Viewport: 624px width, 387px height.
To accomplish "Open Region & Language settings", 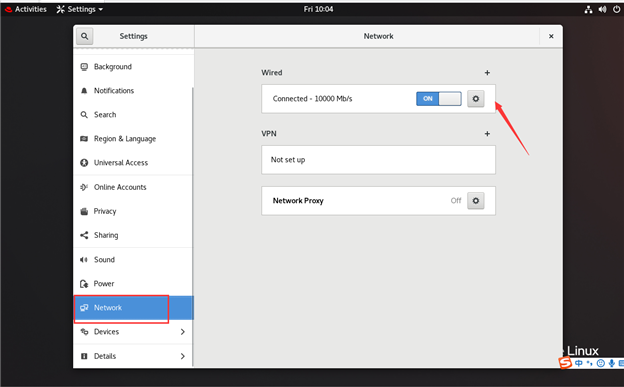I will click(x=133, y=139).
